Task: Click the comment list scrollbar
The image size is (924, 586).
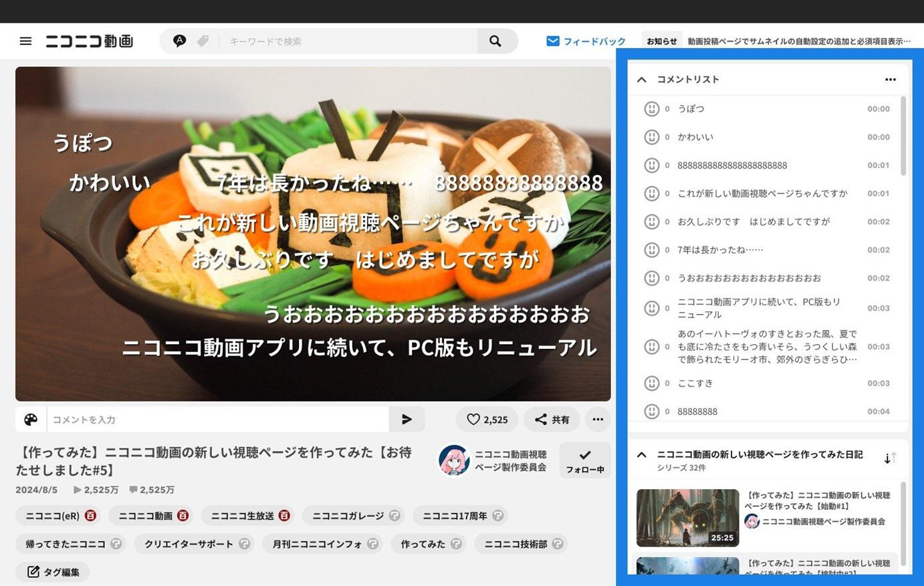Action: (x=903, y=136)
